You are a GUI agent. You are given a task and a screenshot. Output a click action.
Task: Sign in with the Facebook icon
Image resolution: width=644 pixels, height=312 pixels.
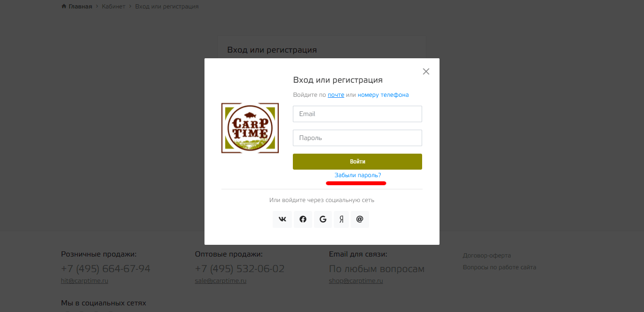tap(303, 219)
